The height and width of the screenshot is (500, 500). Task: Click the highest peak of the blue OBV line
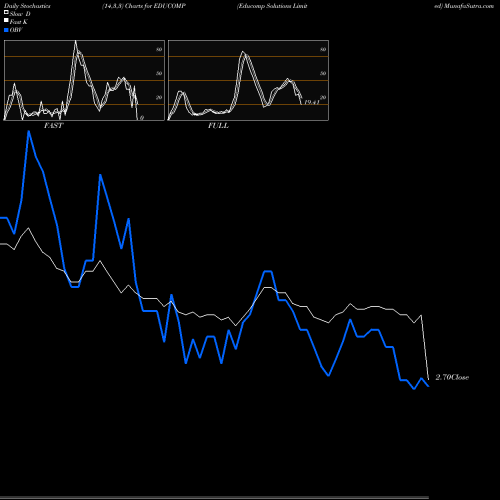pyautogui.click(x=29, y=131)
